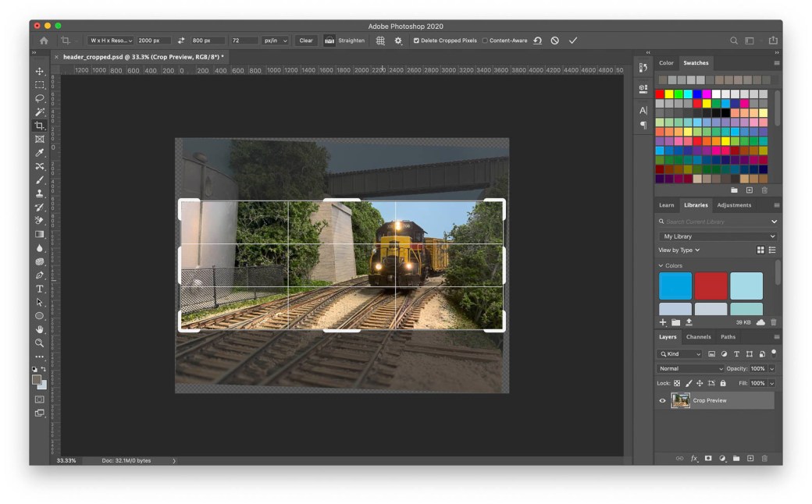This screenshot has width=812, height=504.
Task: Enable the Content-Aware checkbox
Action: coord(485,41)
